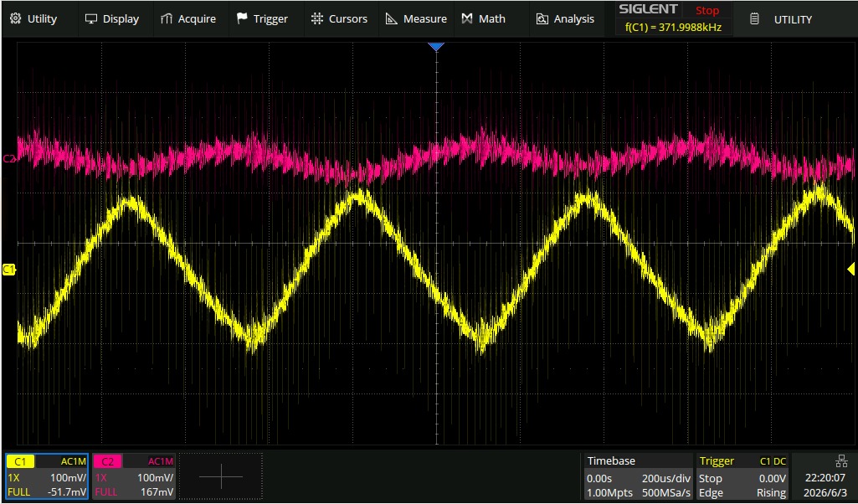Open the Trigger settings box
The height and width of the screenshot is (504, 858).
(742, 476)
